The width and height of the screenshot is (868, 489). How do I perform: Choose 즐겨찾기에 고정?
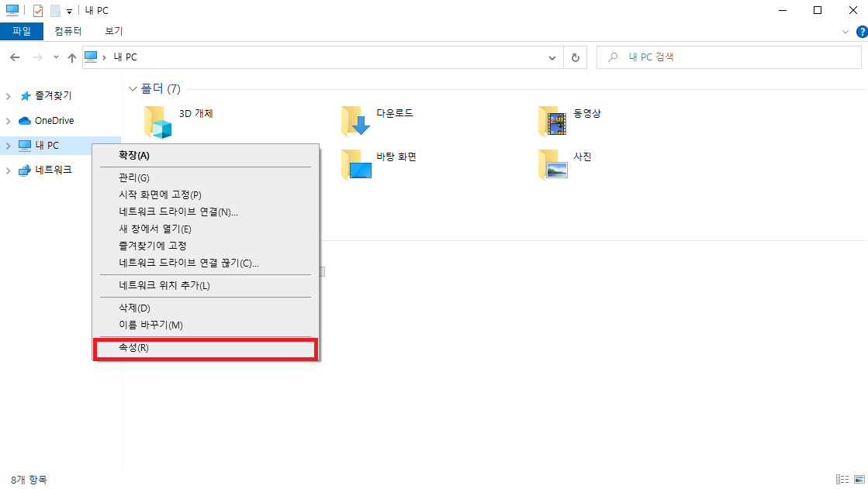206,246
